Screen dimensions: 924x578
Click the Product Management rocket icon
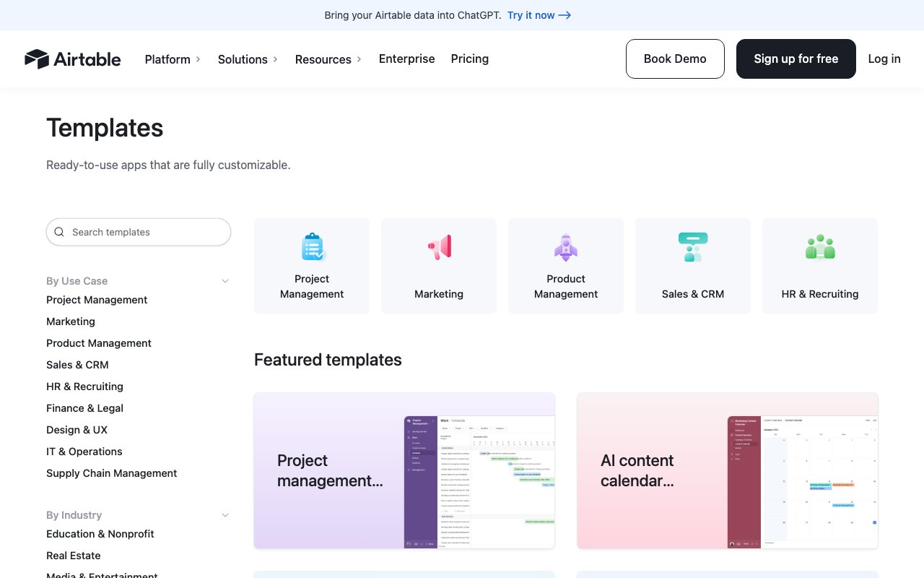click(566, 247)
